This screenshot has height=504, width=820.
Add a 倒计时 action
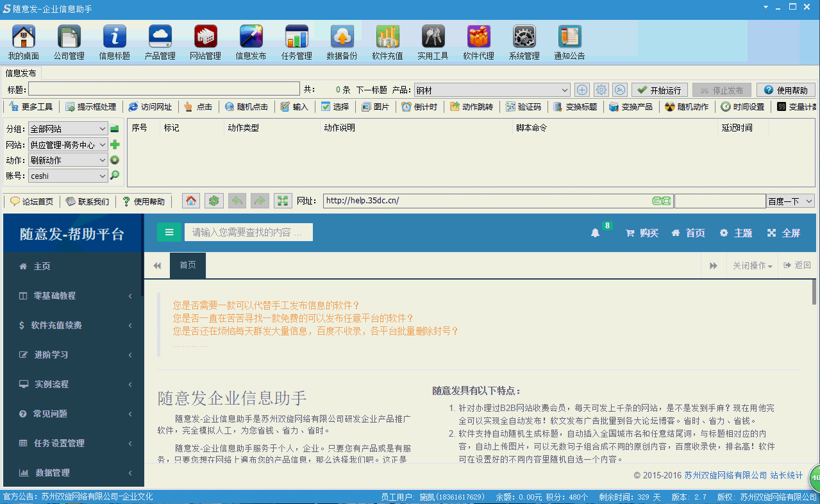click(420, 106)
